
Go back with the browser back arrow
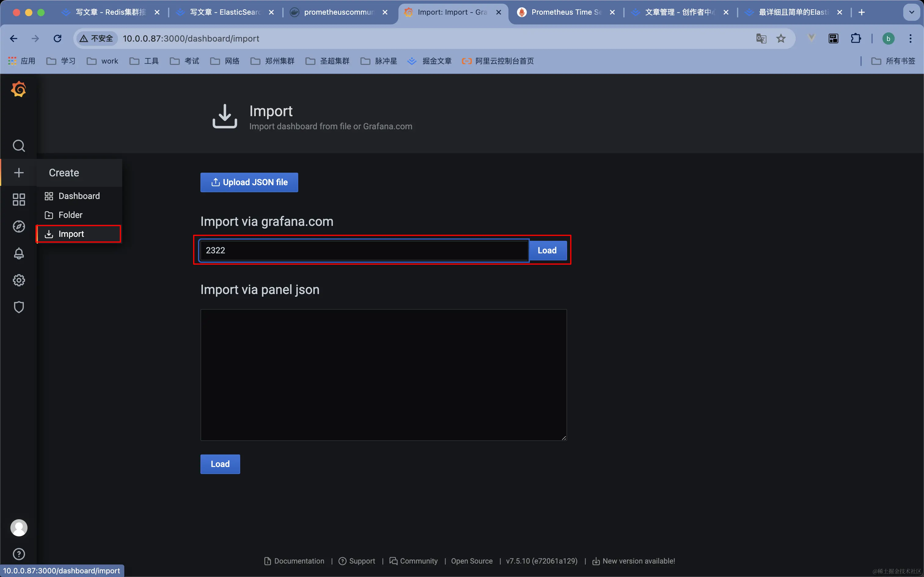pyautogui.click(x=14, y=39)
